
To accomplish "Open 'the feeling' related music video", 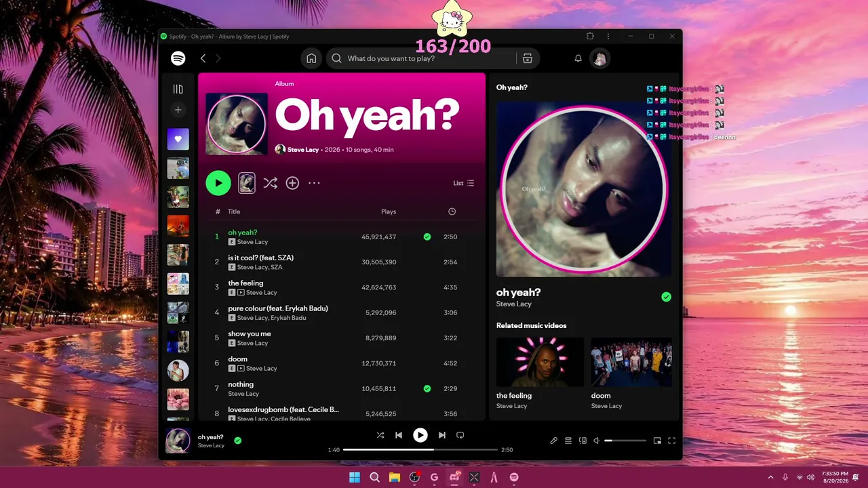I will pyautogui.click(x=540, y=362).
